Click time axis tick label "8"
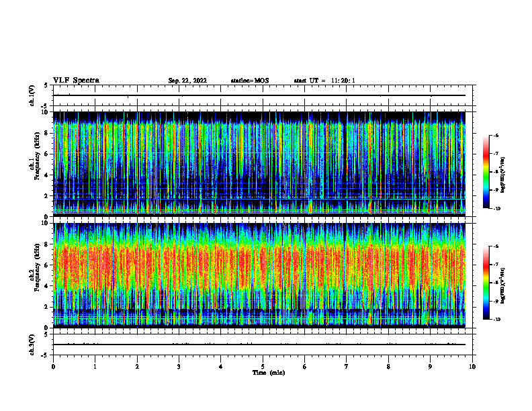The image size is (532, 411). point(388,367)
